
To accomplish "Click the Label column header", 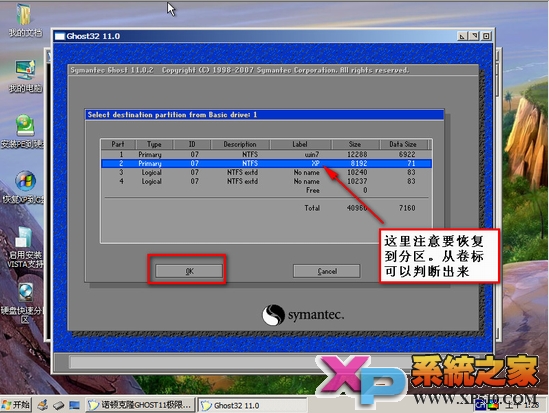I will coord(300,144).
